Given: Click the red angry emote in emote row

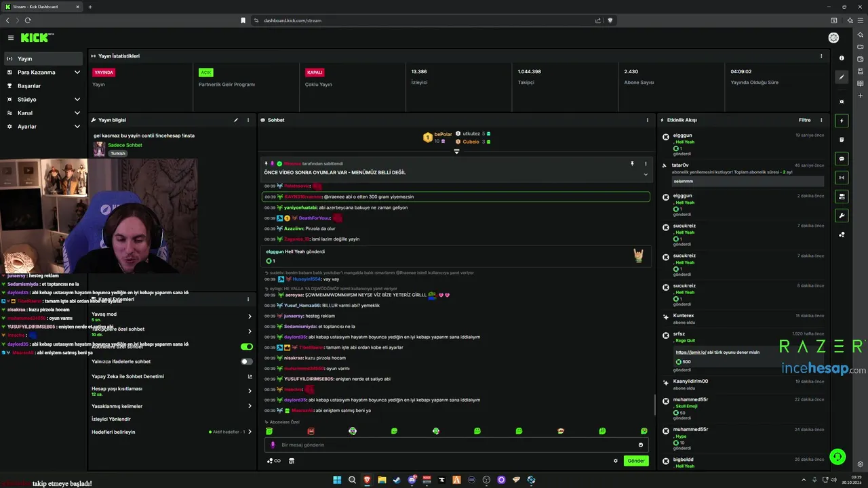Looking at the screenshot, I should 311,431.
